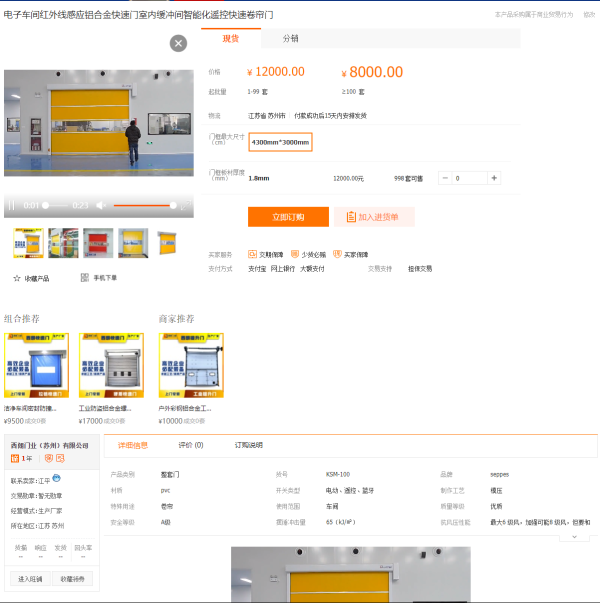Click the 担保交易 text
This screenshot has width=600, height=603.
(420, 269)
